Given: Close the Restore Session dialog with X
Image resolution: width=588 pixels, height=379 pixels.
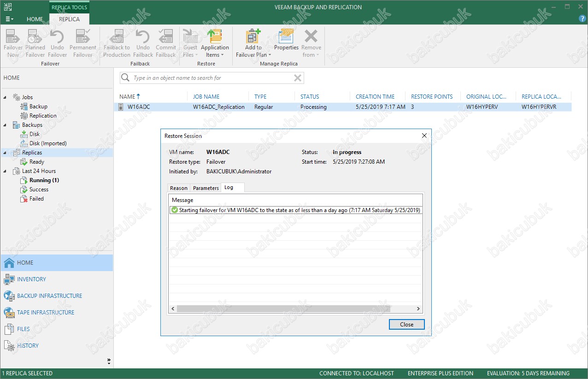Looking at the screenshot, I should (424, 136).
